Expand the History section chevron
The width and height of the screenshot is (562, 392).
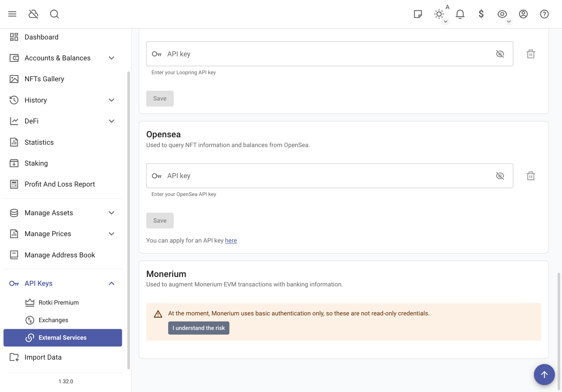(111, 100)
